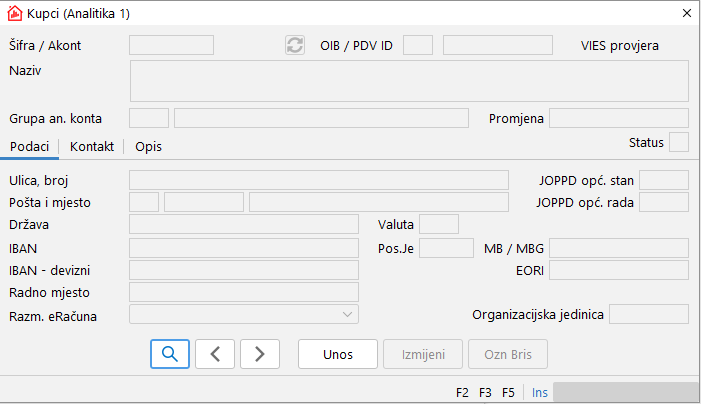The image size is (701, 404).
Task: Click the refresh icon beside Šifra field
Action: [x=295, y=45]
